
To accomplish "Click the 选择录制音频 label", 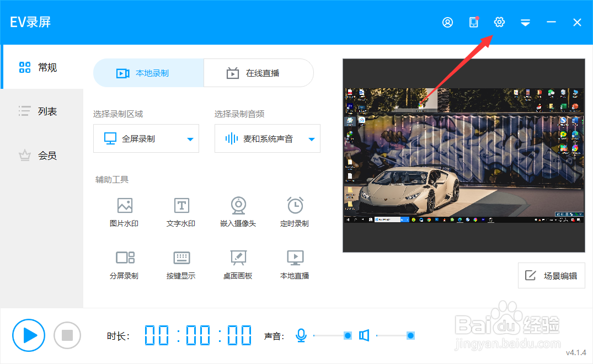I will coord(239,114).
